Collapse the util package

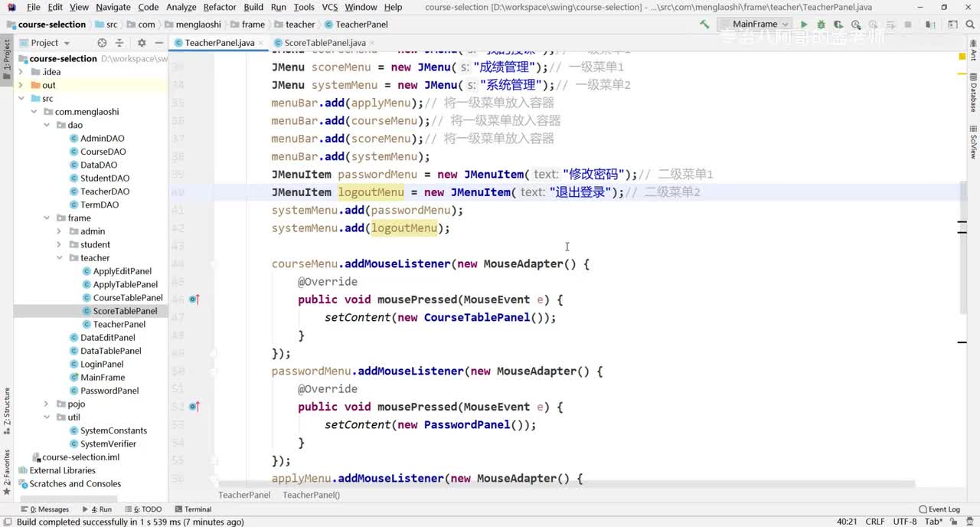tap(47, 417)
